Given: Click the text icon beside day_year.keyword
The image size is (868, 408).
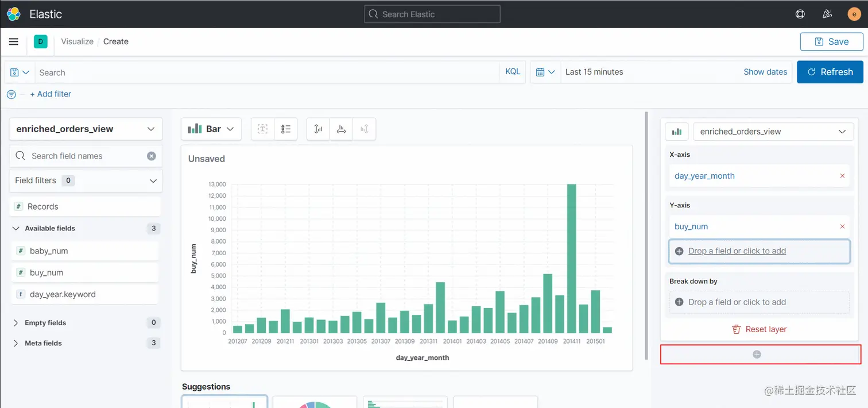Looking at the screenshot, I should 20,294.
